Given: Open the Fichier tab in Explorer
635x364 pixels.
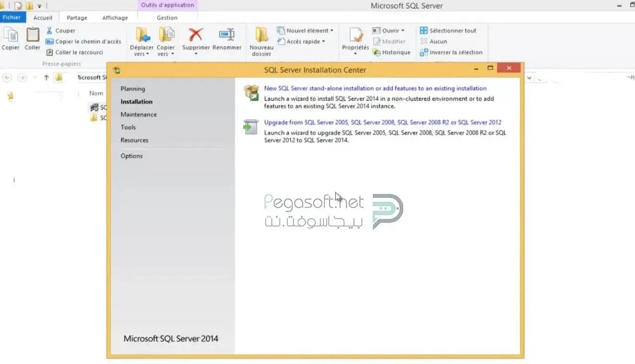Looking at the screenshot, I should [x=11, y=17].
